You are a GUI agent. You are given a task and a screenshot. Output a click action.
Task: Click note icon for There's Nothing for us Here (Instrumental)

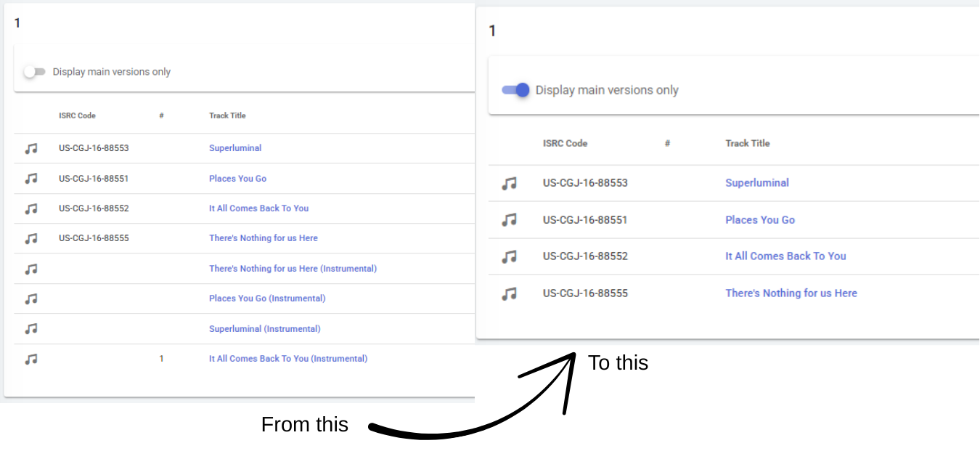[x=30, y=269]
